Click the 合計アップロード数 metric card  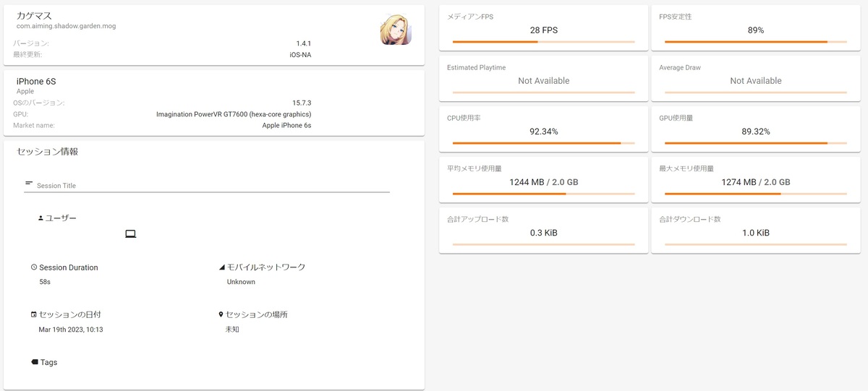coord(543,228)
